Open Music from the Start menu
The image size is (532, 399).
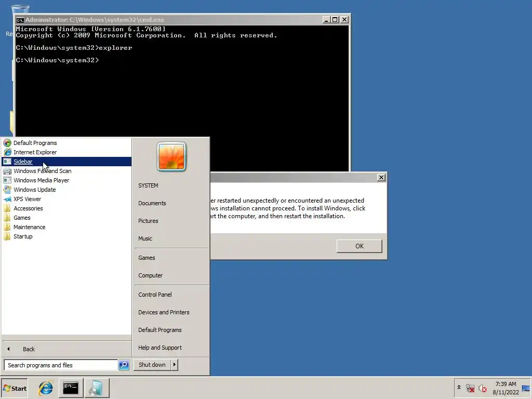171,238
